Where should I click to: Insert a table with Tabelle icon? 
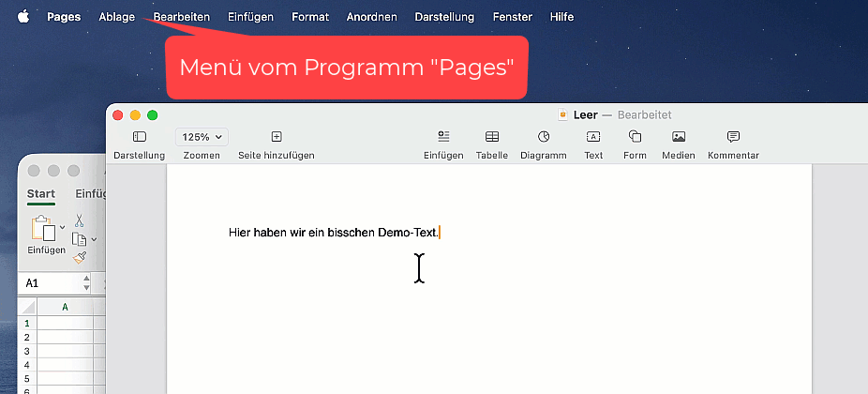(492, 136)
